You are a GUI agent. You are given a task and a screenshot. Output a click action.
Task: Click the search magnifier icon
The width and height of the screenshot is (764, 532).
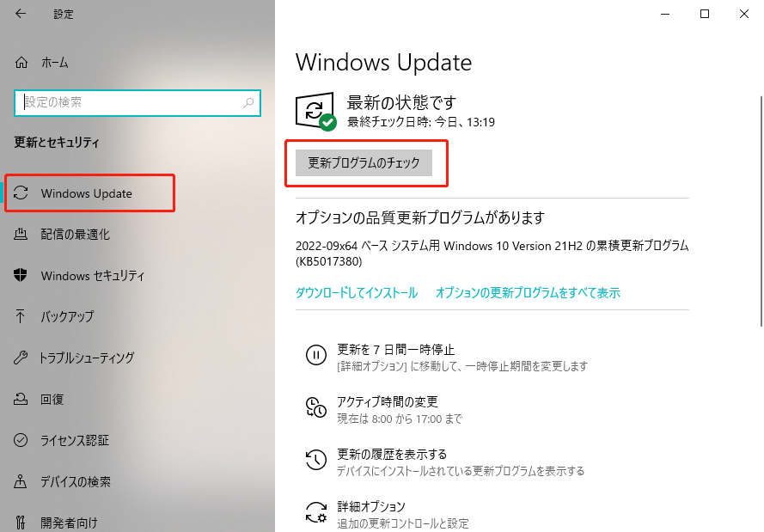(248, 103)
